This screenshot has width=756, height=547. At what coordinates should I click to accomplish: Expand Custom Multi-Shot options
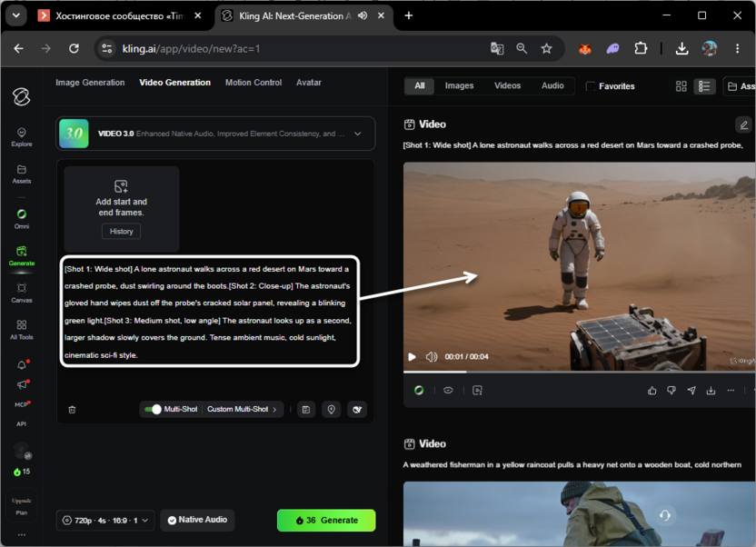click(242, 409)
